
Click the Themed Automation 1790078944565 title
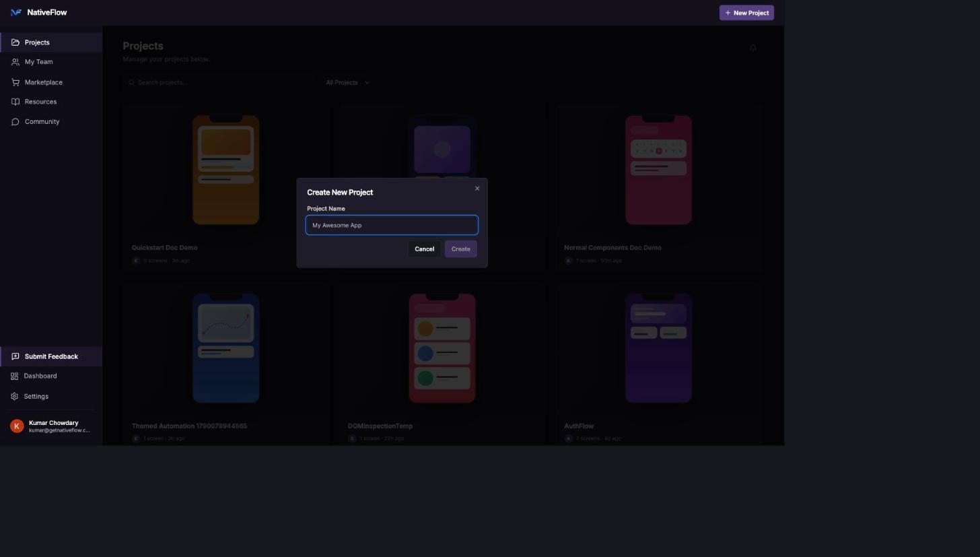[189, 426]
